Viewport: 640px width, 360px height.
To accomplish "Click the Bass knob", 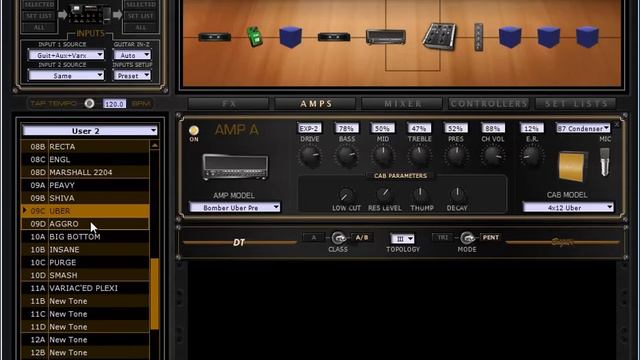I will click(347, 157).
